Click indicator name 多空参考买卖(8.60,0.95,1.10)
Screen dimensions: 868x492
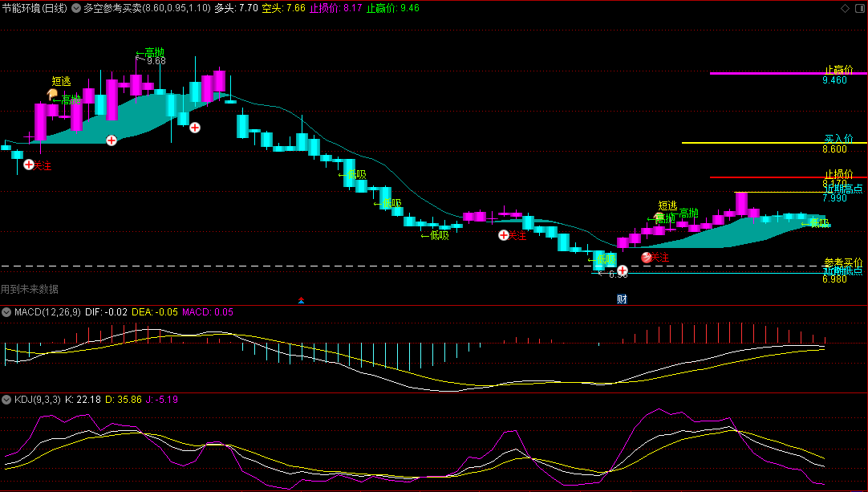pos(148,8)
